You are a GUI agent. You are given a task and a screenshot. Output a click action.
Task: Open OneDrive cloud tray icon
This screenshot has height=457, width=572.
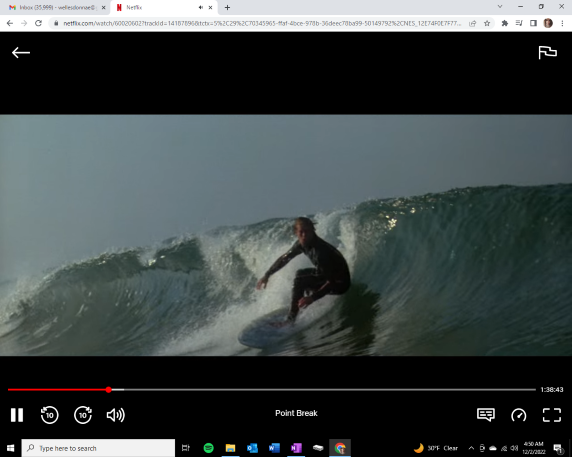pos(492,448)
